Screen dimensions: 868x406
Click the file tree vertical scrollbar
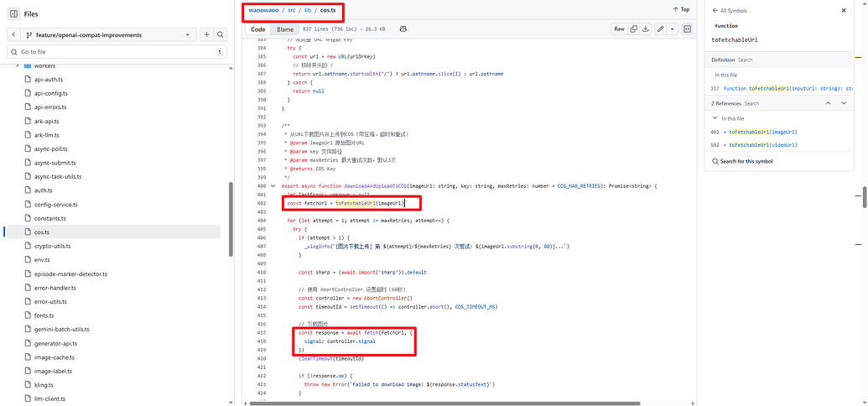[x=231, y=219]
